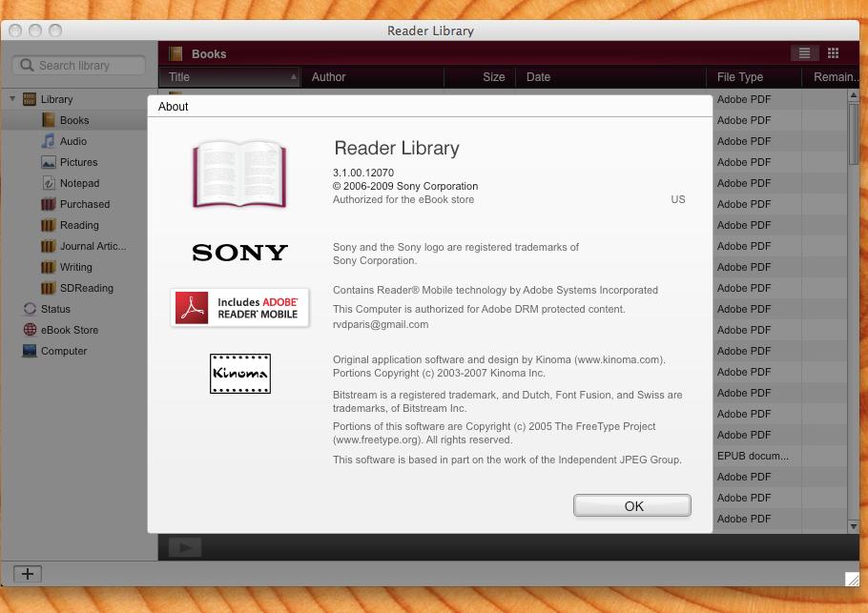The width and height of the screenshot is (868, 613).
Task: Click the SDReading collection icon
Action: 49,288
